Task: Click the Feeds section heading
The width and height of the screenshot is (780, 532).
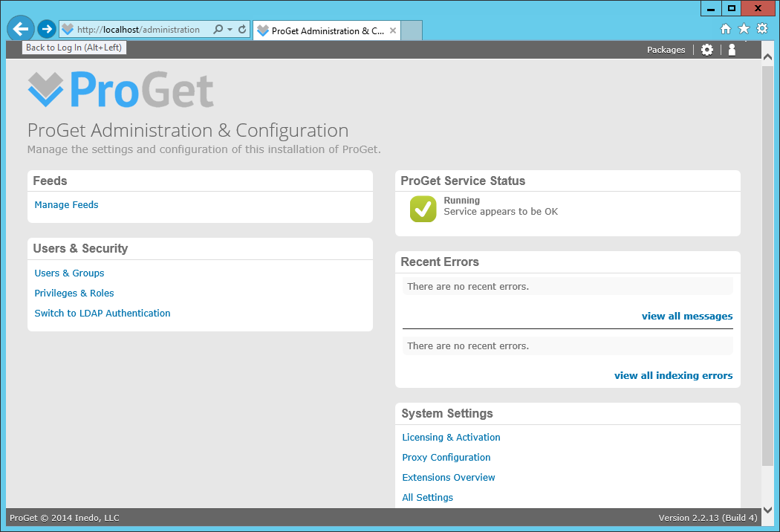Action: tap(50, 181)
